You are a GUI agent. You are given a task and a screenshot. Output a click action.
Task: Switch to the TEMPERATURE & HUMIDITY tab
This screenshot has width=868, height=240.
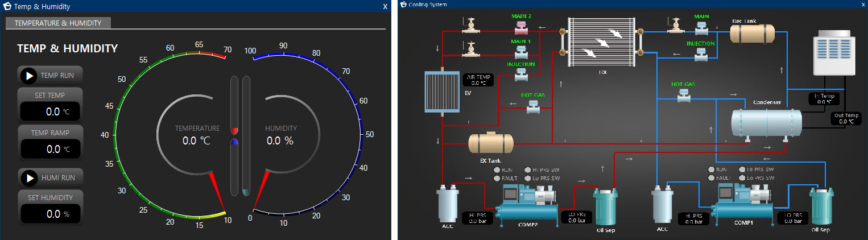[x=58, y=23]
